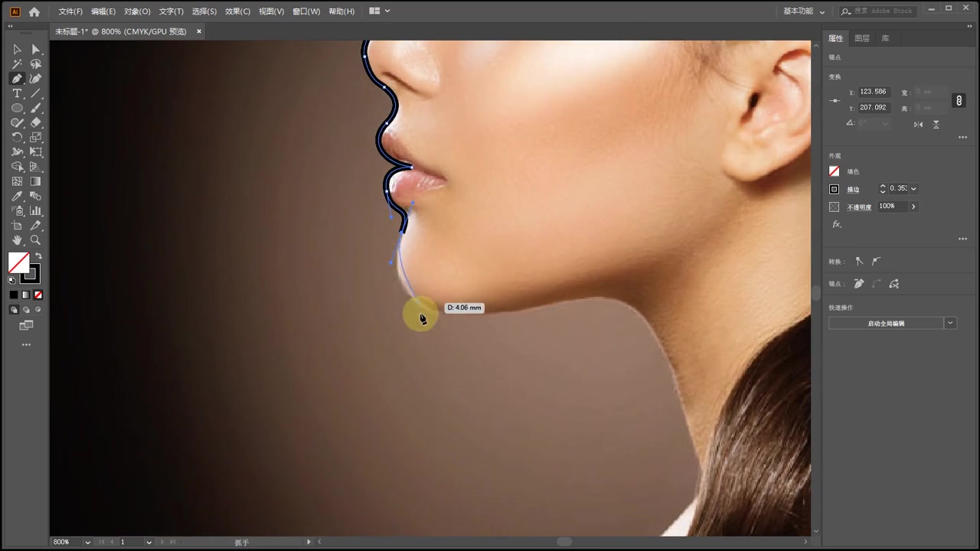The image size is (980, 551).
Task: Open 效果(C) menu
Action: (x=237, y=11)
